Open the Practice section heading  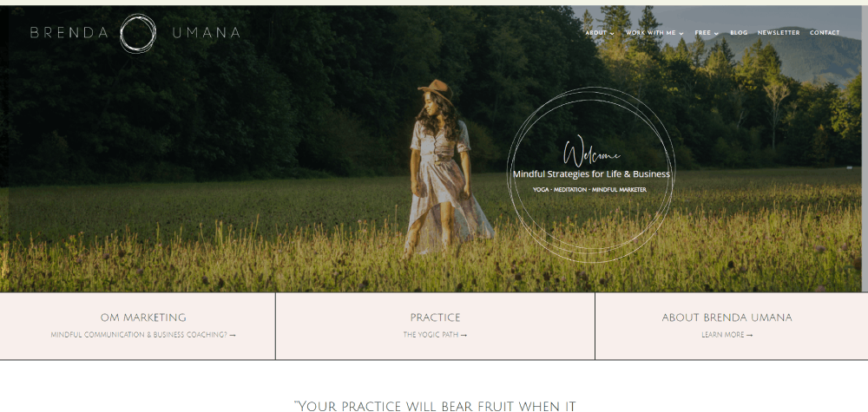pos(435,317)
